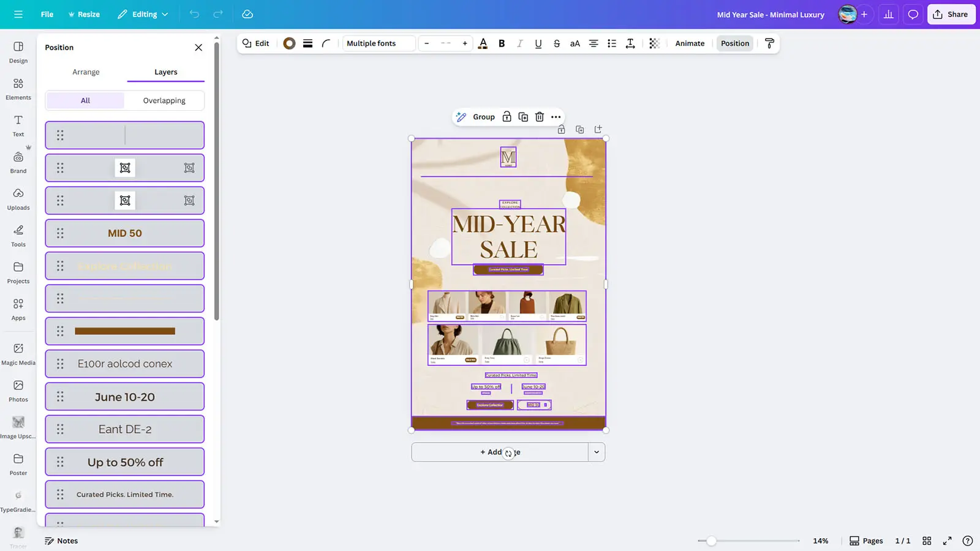Switch to the Arrange tab

pyautogui.click(x=86, y=72)
